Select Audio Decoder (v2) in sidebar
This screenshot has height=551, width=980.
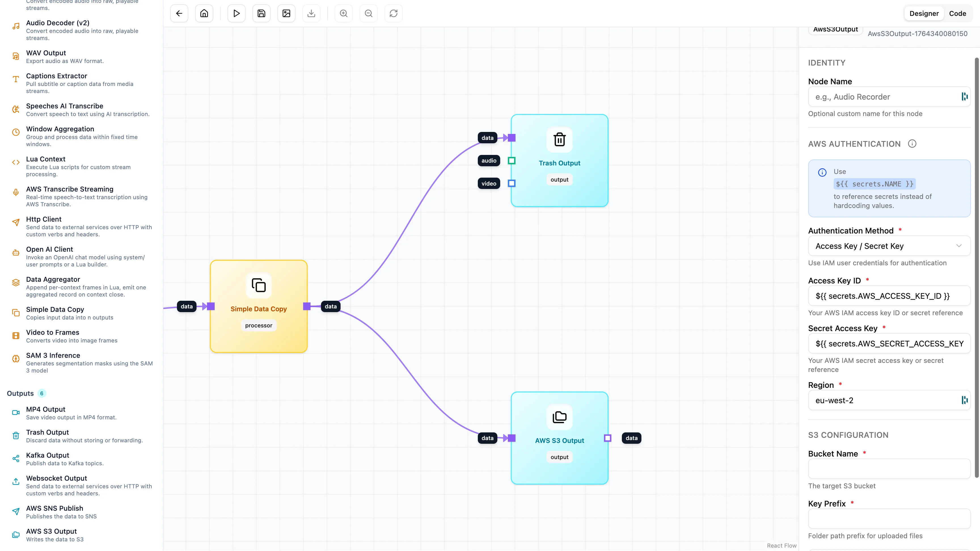(82, 30)
